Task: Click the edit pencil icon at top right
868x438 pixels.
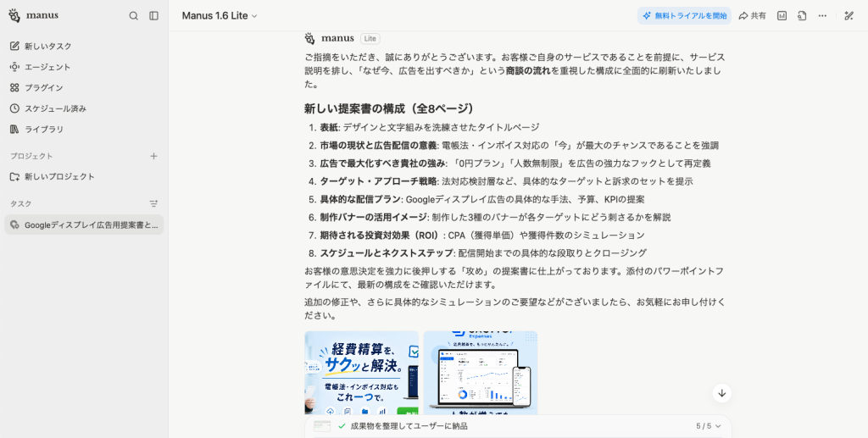Action: tap(849, 16)
